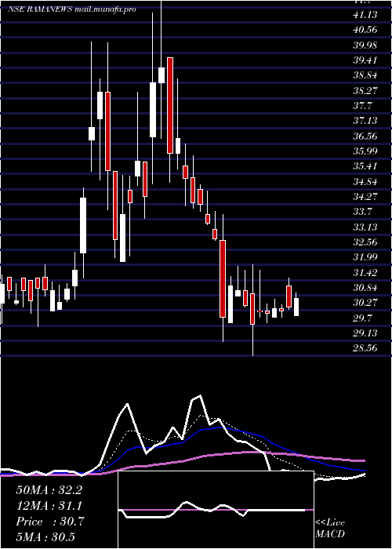Select the 30.84 price axis label
Image resolution: width=392 pixels, height=549 pixels.
(x=365, y=288)
